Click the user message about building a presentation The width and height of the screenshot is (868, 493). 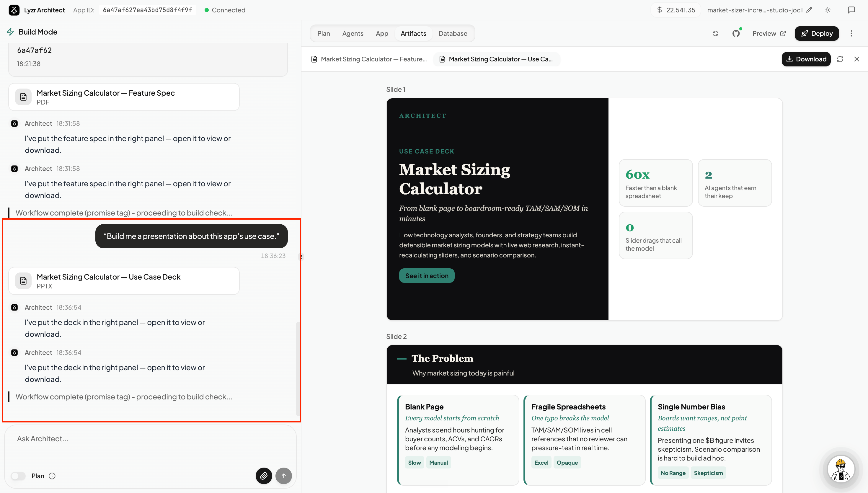[x=191, y=236]
